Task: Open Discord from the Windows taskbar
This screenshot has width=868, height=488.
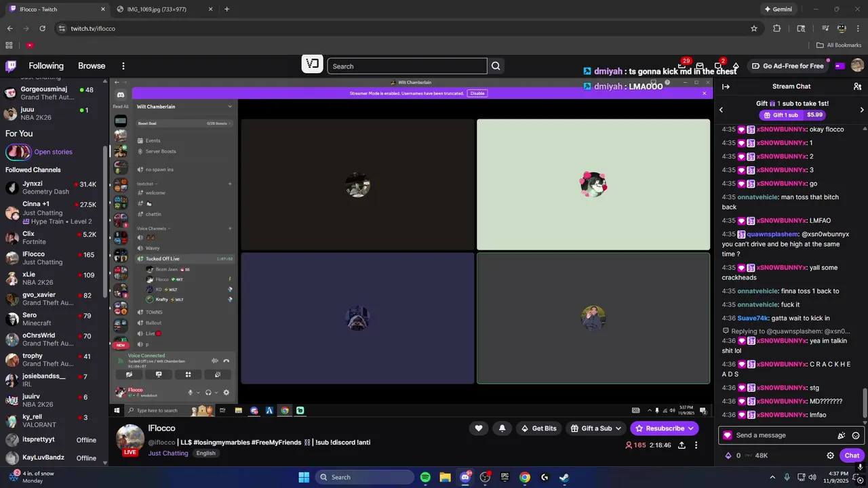Action: coord(465,477)
